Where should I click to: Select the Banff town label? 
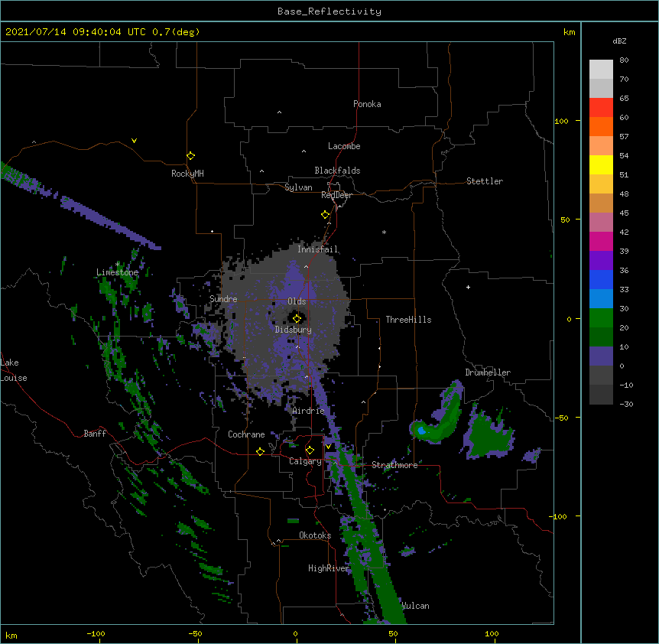pos(95,434)
